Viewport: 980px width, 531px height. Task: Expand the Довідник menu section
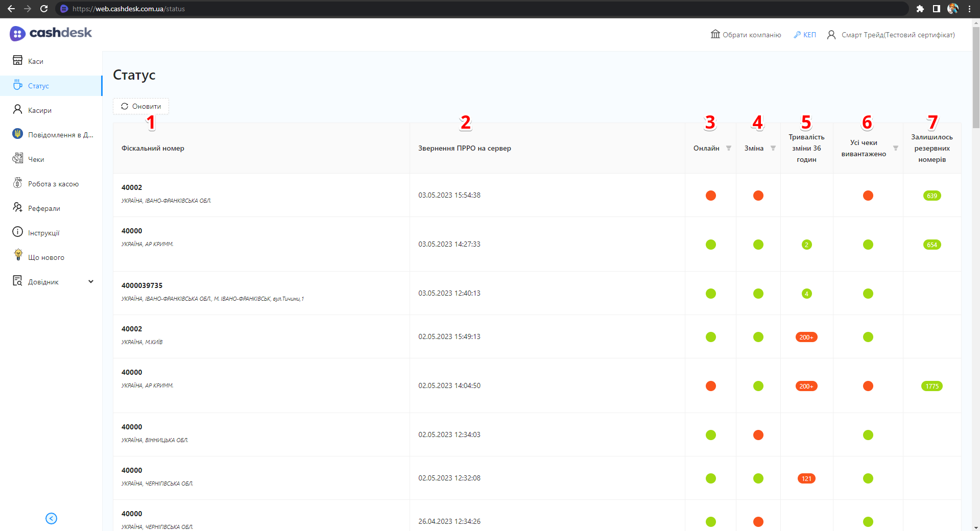click(91, 281)
